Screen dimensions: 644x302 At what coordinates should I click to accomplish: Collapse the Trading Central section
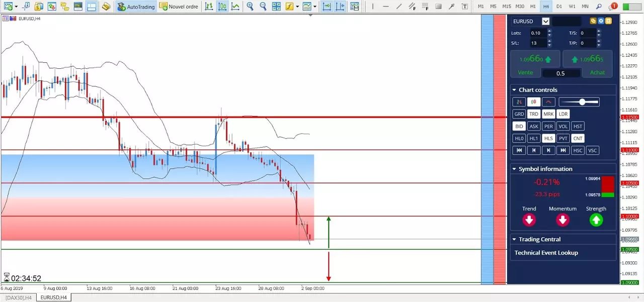point(514,240)
